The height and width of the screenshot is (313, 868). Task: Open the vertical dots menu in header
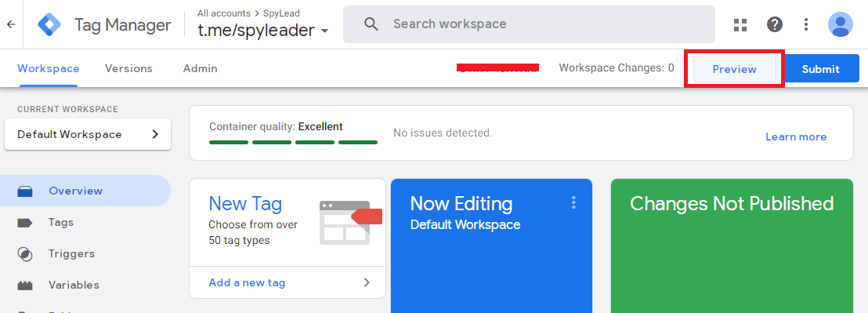coord(806,24)
